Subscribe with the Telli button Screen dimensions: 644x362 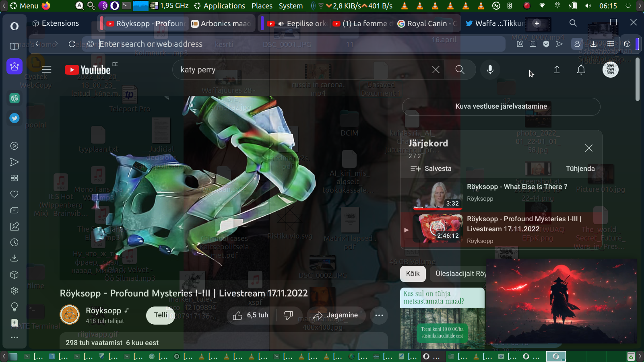[x=161, y=315]
